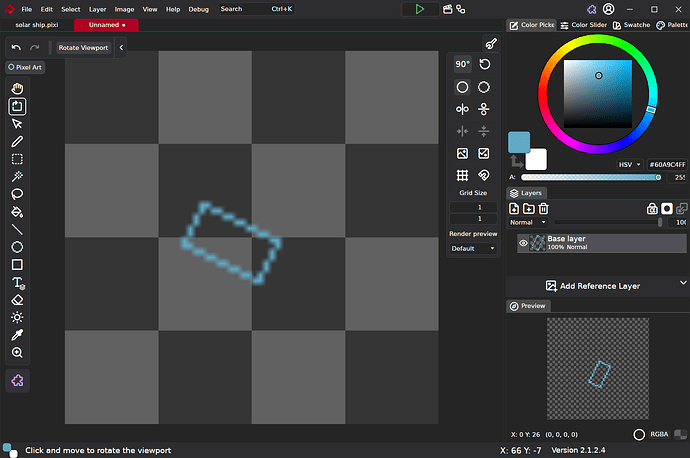Create a new layer folder
Screen dimensions: 690x458
click(x=529, y=209)
